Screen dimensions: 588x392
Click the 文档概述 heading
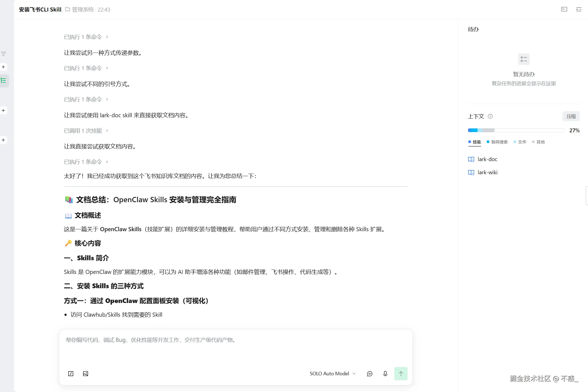83,216
